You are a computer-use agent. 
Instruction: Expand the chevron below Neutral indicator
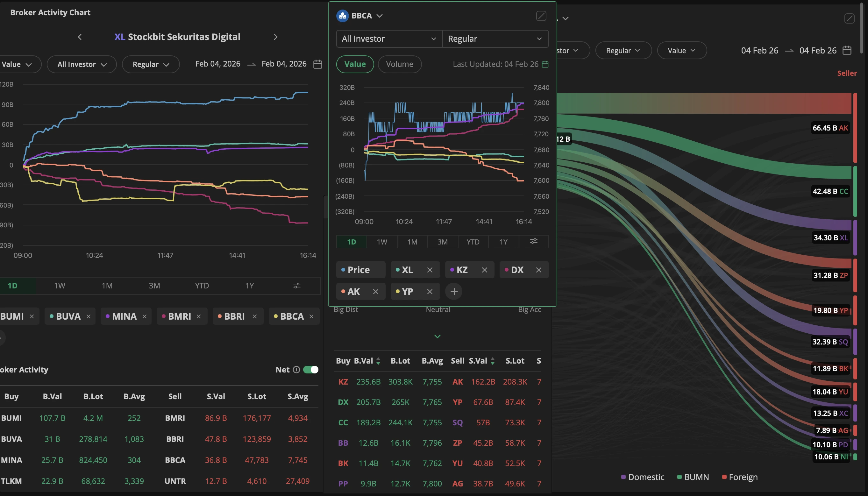click(438, 336)
